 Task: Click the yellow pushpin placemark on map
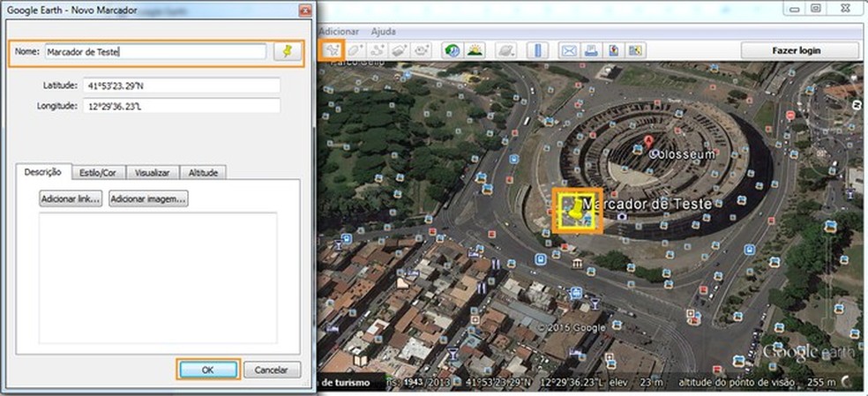575,209
